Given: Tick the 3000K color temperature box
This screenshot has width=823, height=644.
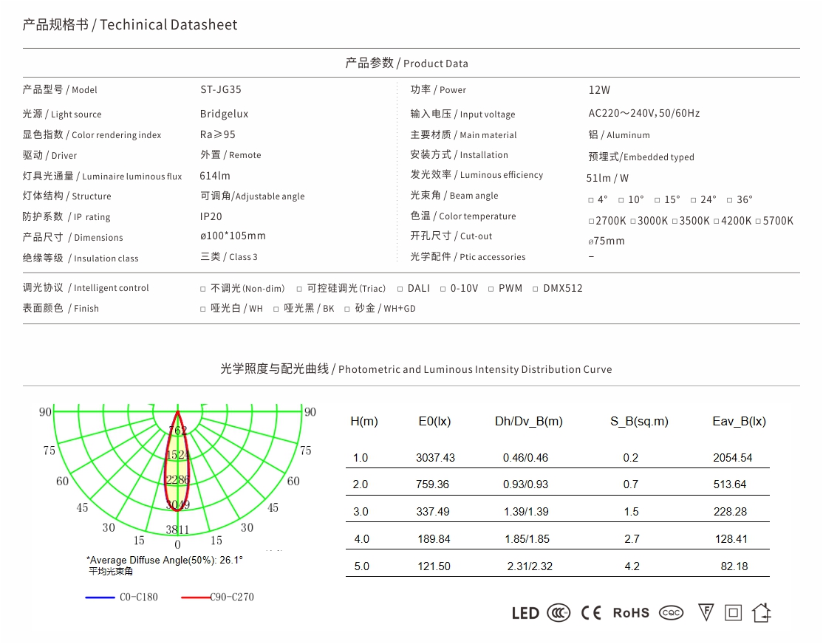Looking at the screenshot, I should coord(633,222).
